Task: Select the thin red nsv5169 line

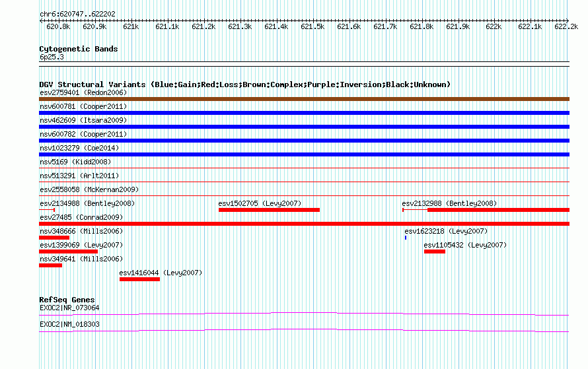Action: [304, 168]
